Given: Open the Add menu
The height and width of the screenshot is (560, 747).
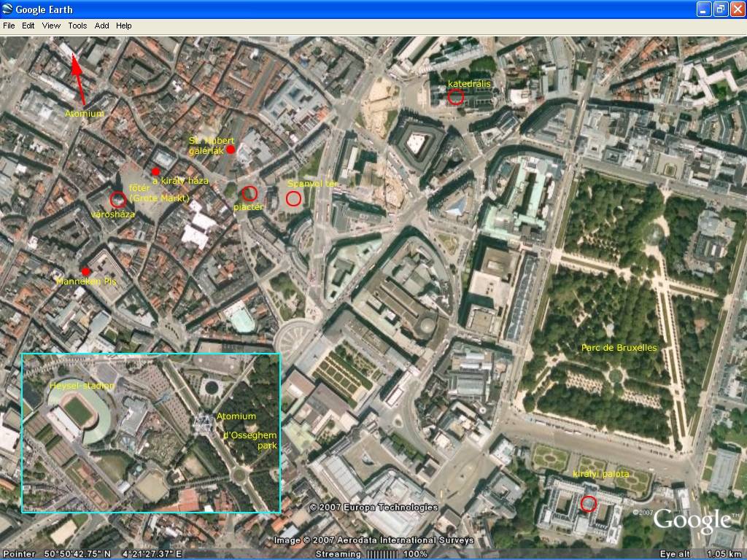Looking at the screenshot, I should (x=101, y=26).
